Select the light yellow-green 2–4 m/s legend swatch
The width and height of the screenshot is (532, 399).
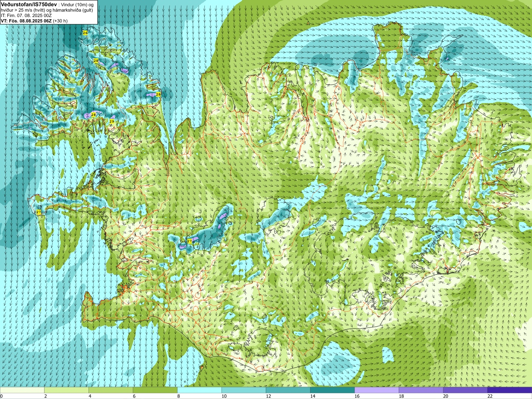pos(66,390)
